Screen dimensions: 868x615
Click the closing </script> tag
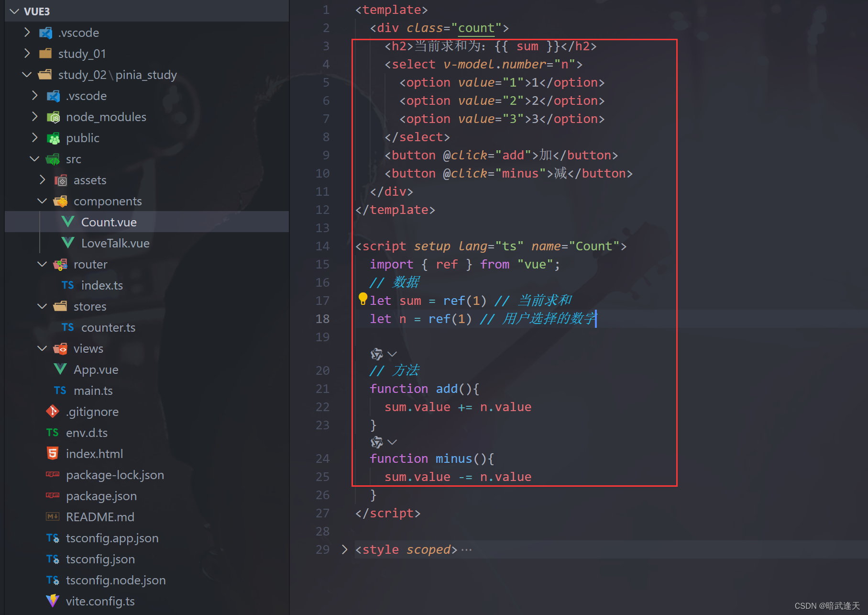click(388, 513)
